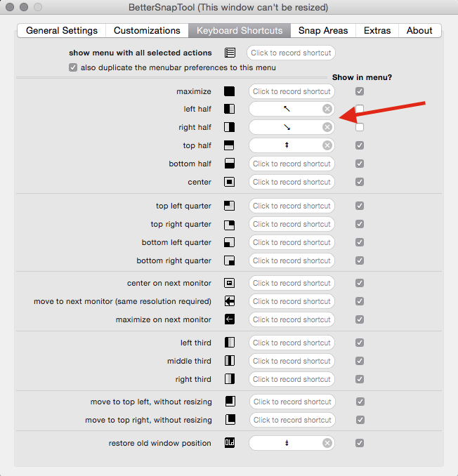Viewport: 458px width, 476px height.
Task: Click the left half snap icon
Action: [229, 109]
